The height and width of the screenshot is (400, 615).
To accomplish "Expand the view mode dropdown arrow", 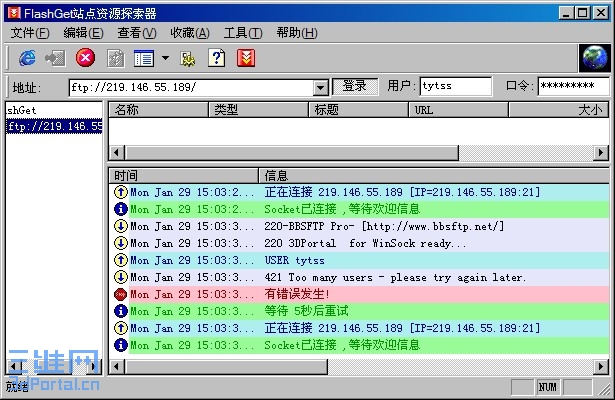I will point(166,58).
